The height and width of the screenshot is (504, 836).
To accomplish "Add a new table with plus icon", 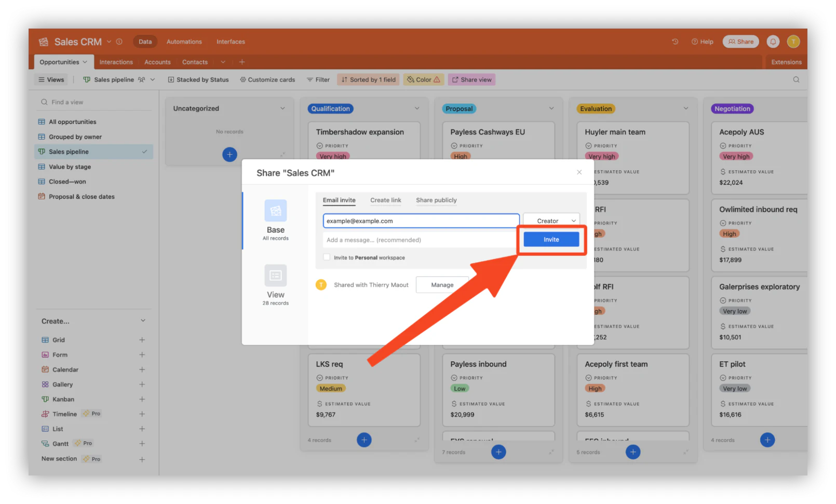I will 242,62.
